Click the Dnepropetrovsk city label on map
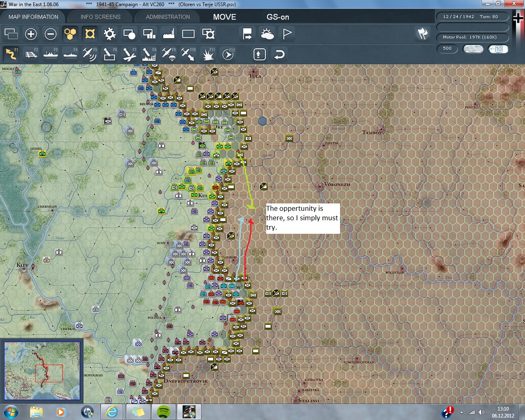This screenshot has height=420, width=525. pos(186,381)
